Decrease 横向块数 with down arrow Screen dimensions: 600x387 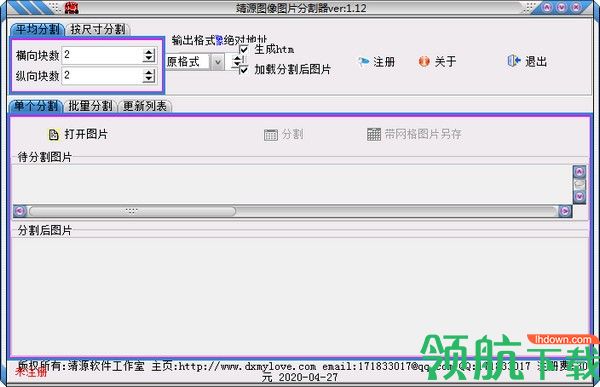(x=148, y=59)
